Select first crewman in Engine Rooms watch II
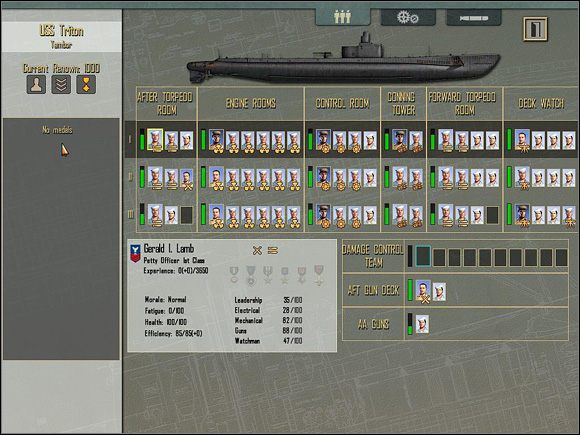580x435 pixels. click(x=216, y=178)
